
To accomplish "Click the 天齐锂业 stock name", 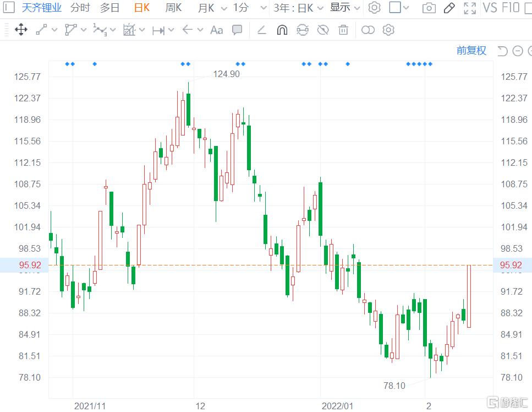I will pyautogui.click(x=42, y=8).
